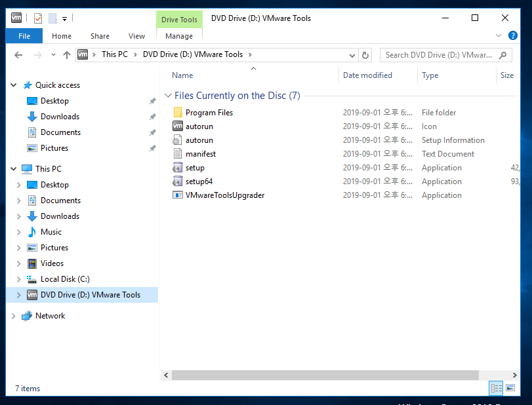
Task: Open Local Disk (C:) in sidebar
Action: [65, 279]
